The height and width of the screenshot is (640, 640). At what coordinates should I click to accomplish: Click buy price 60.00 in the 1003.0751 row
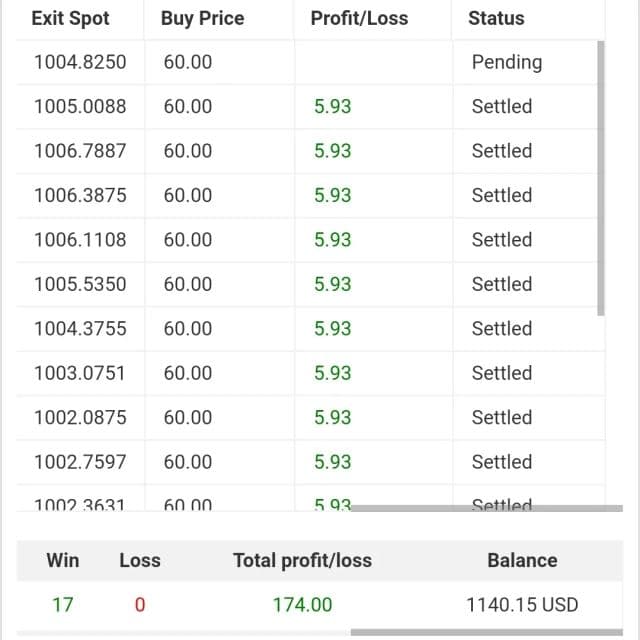(x=188, y=373)
